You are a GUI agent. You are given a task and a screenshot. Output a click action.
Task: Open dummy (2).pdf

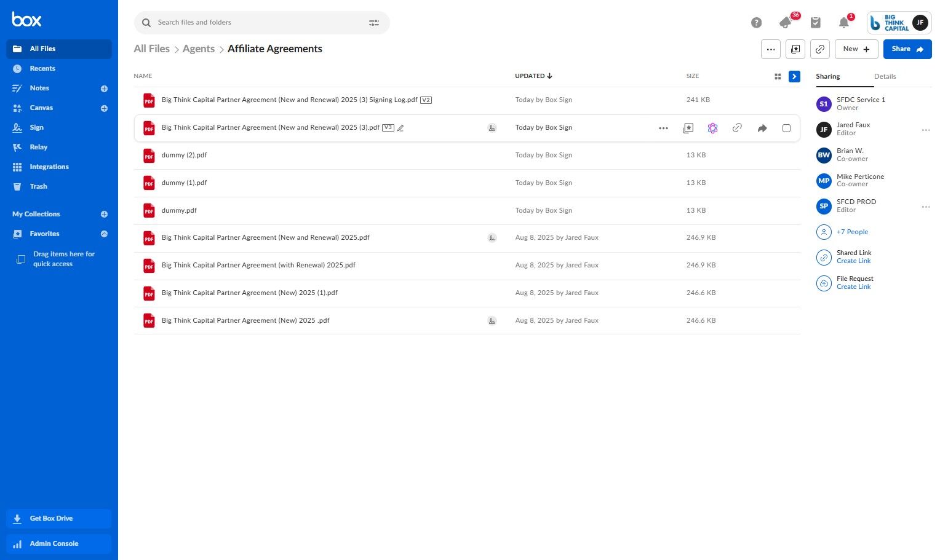pyautogui.click(x=184, y=155)
